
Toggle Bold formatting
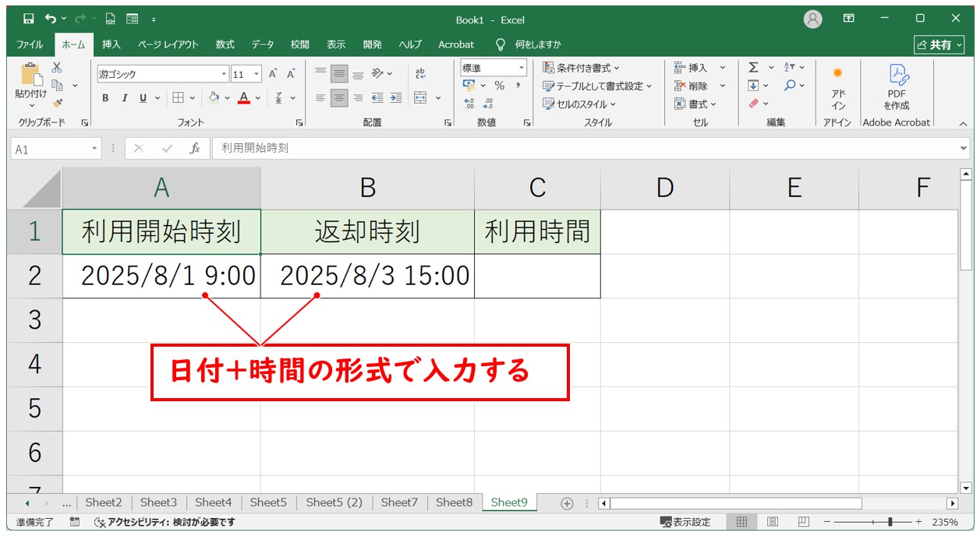105,98
